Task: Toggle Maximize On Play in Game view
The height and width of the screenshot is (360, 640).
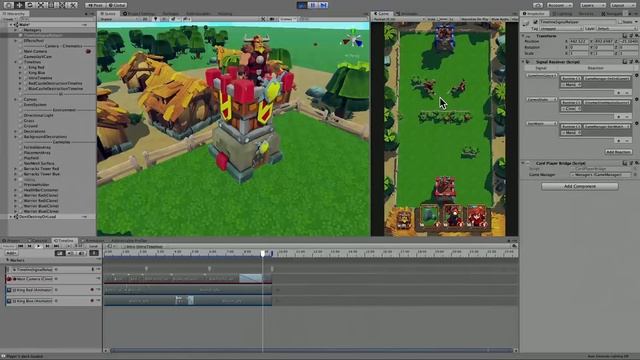Action: click(474, 19)
